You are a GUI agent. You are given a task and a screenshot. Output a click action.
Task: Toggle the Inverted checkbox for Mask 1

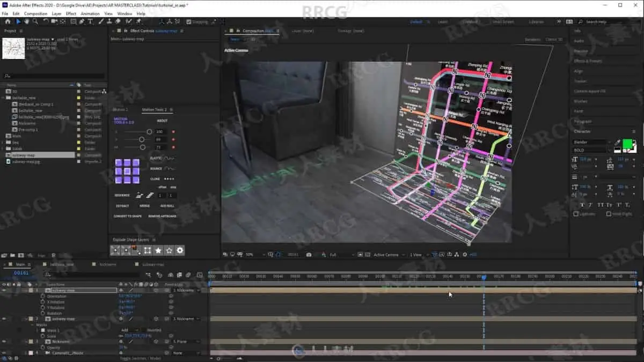[143, 330]
